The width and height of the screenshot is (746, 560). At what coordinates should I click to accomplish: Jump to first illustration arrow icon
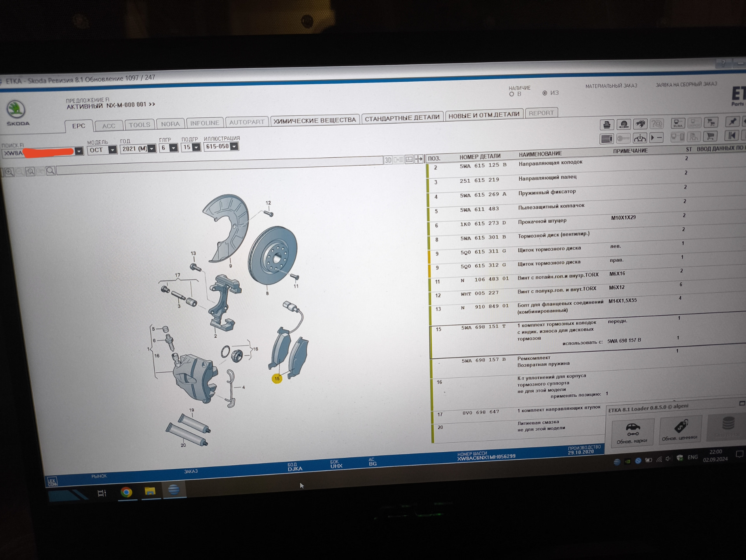pos(732,135)
